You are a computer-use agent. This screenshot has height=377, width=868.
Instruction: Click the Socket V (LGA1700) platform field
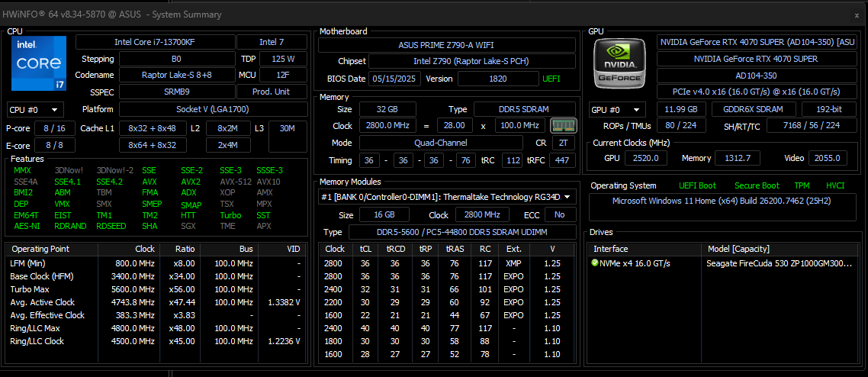(213, 109)
